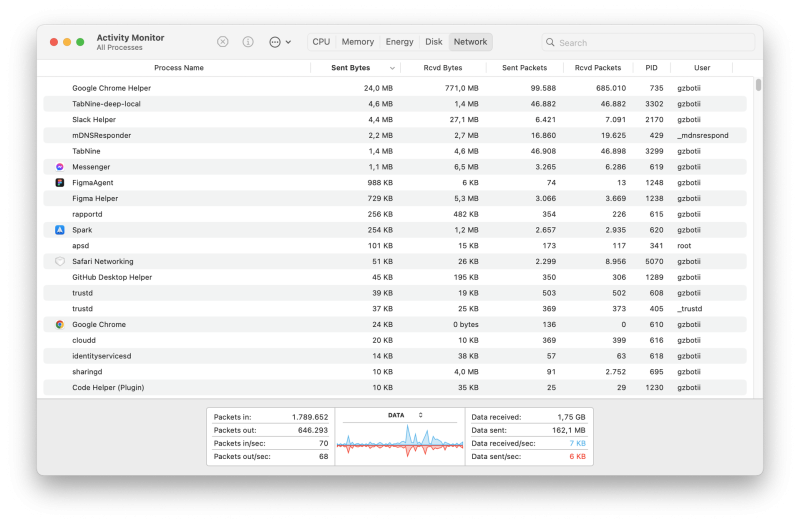Viewport: 800px width, 524px height.
Task: Click the _mdnsrespond user cell
Action: [703, 136]
